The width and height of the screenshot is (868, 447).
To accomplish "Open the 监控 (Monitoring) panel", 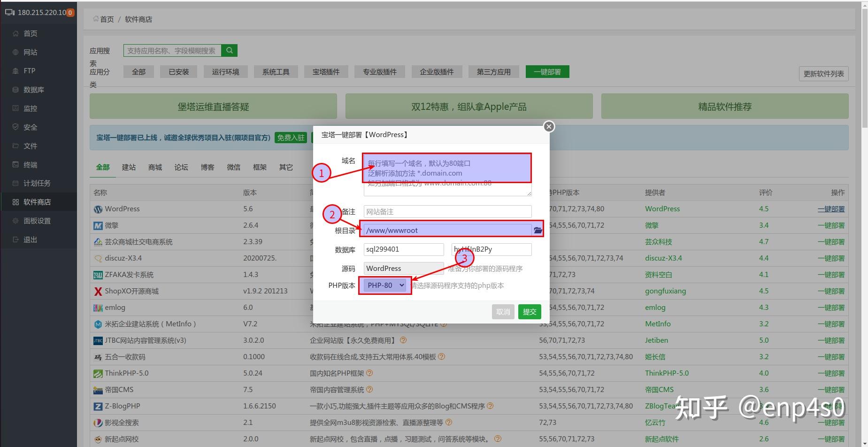I will (x=30, y=108).
